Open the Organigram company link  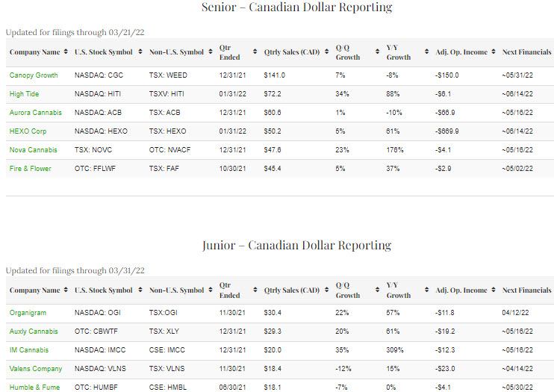tap(28, 314)
